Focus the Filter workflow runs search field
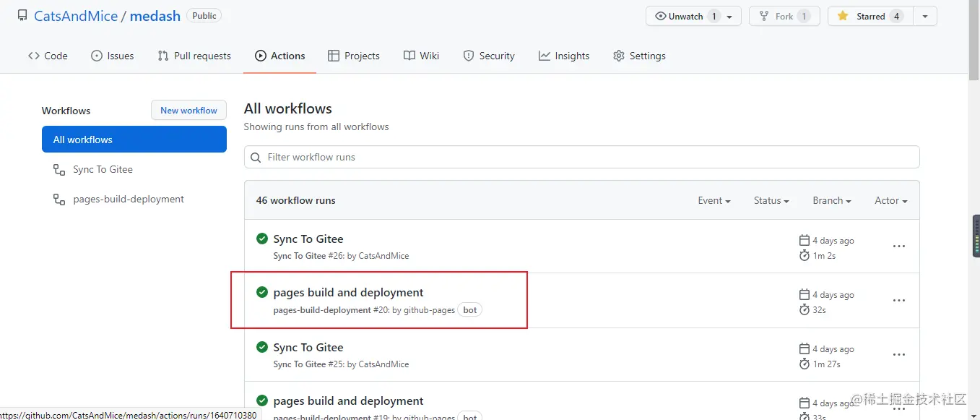Screen dimensions: 980x420 point(582,157)
